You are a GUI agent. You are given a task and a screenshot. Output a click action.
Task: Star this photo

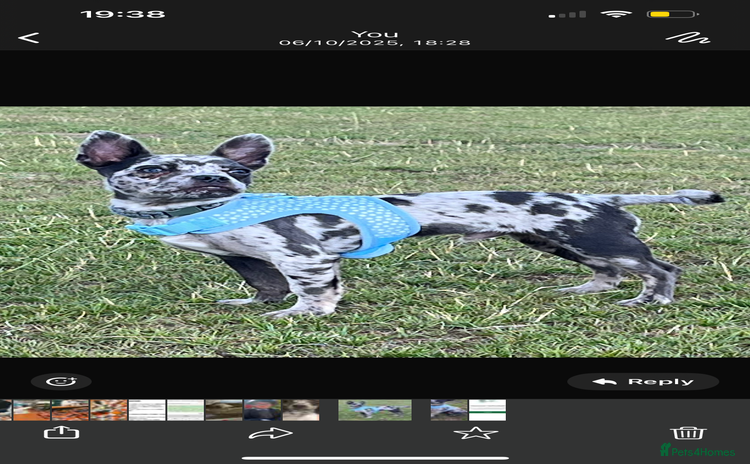[x=475, y=432]
